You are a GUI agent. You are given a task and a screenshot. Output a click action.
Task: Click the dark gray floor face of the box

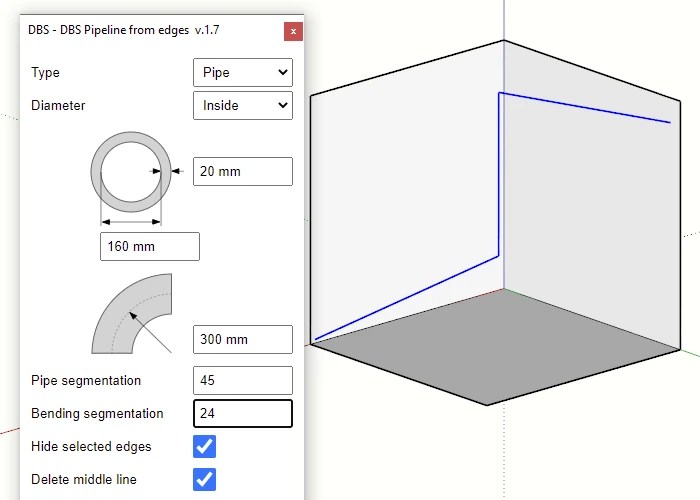pyautogui.click(x=495, y=347)
